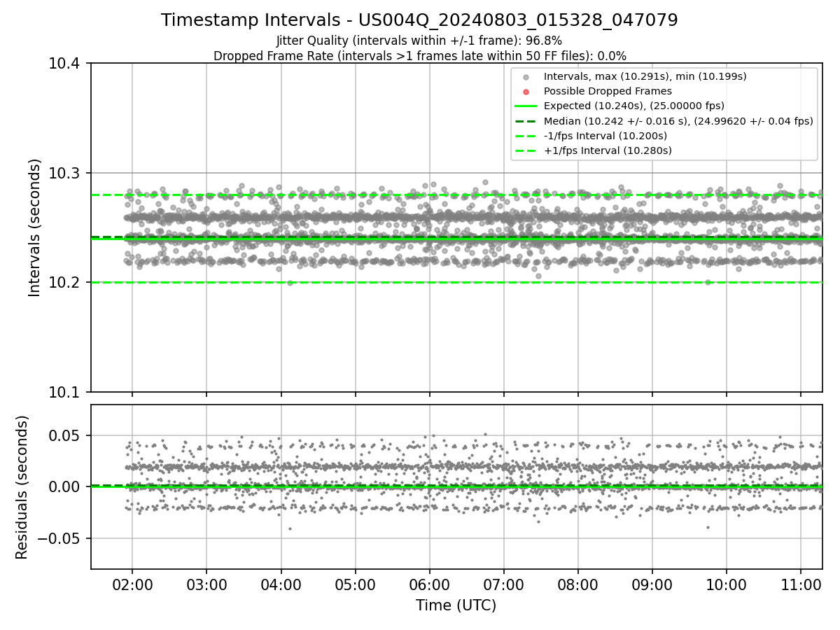Image resolution: width=840 pixels, height=630 pixels.
Task: Click the red dot marker in the legend
Action: 526,92
